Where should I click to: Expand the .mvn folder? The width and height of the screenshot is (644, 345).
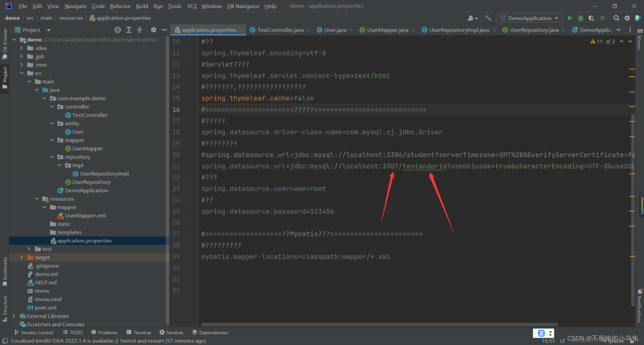pos(22,65)
